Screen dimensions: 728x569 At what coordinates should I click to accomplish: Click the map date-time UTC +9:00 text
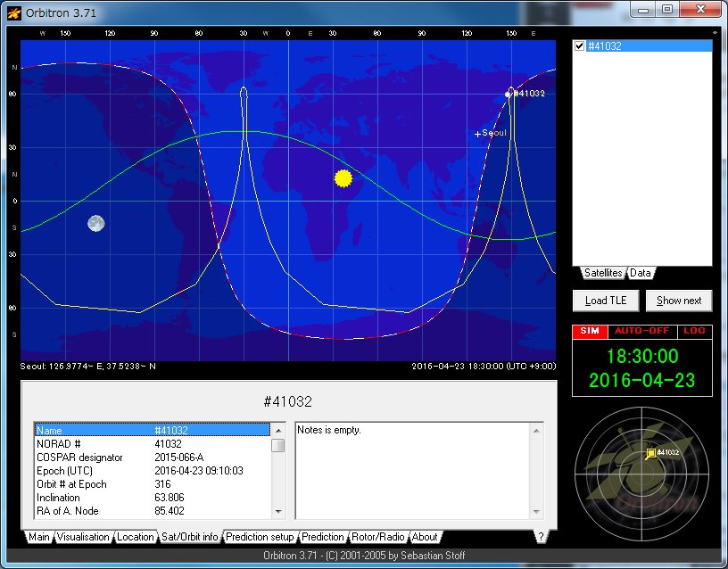(x=484, y=367)
